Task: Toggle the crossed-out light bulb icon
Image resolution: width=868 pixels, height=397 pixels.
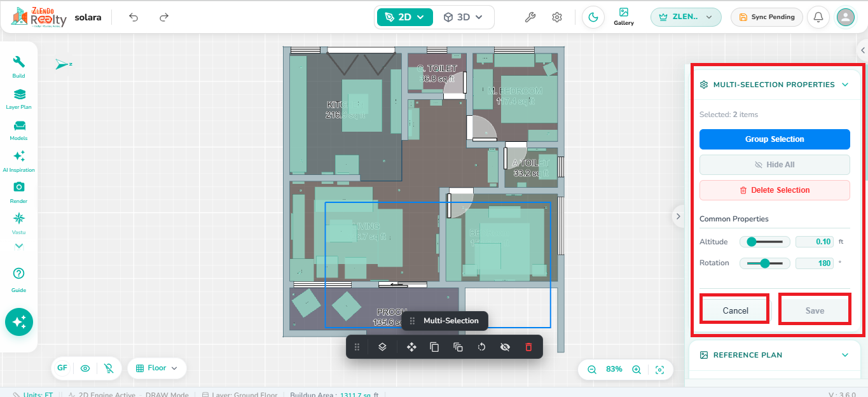Action: 109,368
